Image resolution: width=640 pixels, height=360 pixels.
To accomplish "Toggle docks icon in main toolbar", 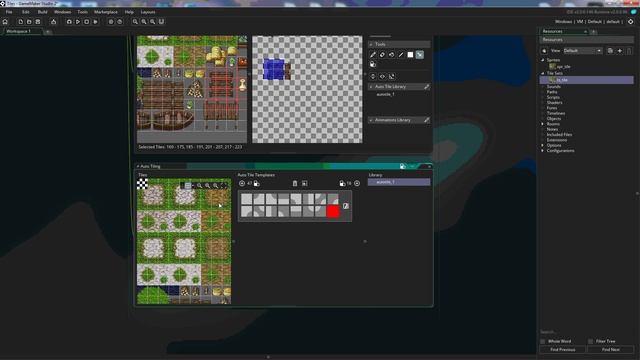I will pos(161,22).
